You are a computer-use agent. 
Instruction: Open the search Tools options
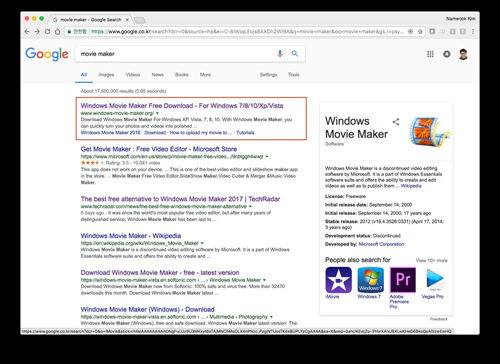click(x=294, y=75)
